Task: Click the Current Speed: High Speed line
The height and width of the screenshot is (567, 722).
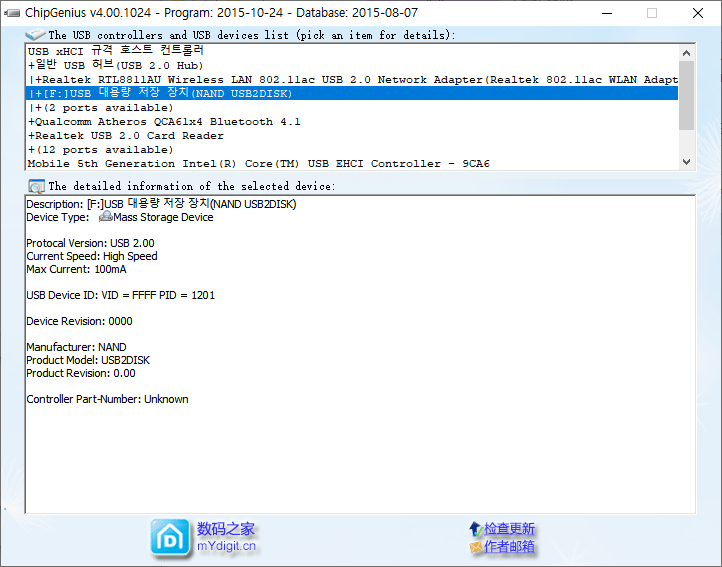Action: click(92, 256)
